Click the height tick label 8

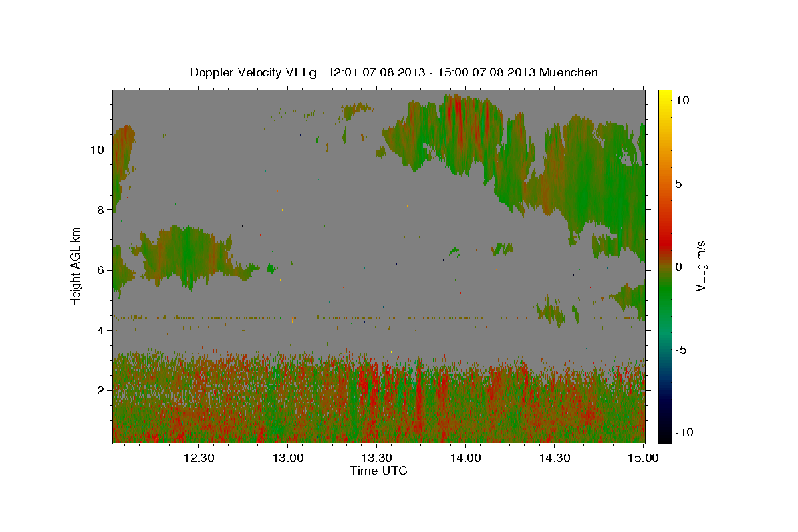pos(102,209)
